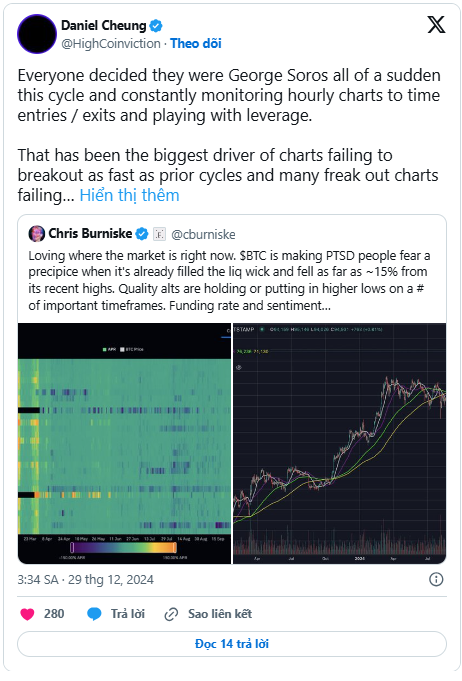Image resolution: width=462 pixels, height=681 pixels.
Task: Open the funding rate heatmap image
Action: [125, 443]
